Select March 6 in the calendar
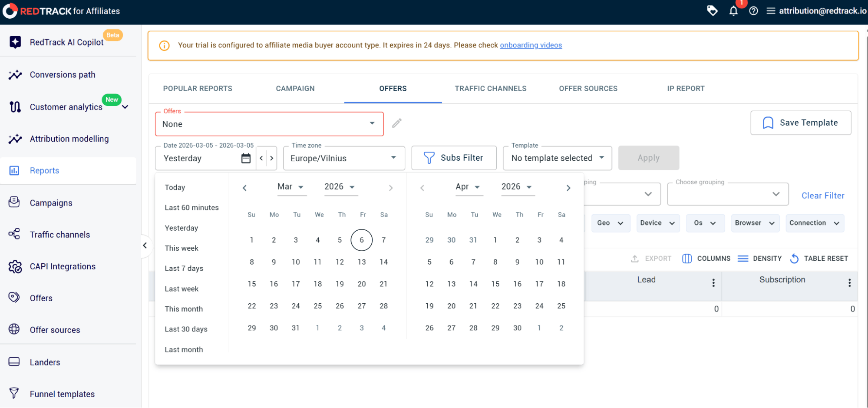 pos(362,240)
